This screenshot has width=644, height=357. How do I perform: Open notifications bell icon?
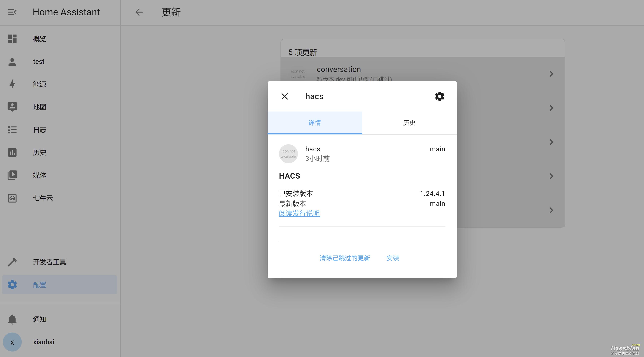[x=12, y=320]
